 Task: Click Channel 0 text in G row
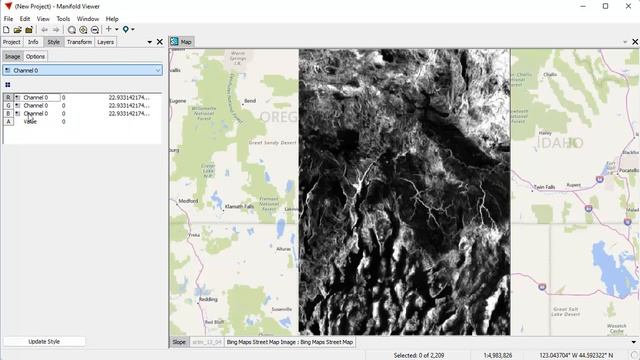pos(36,105)
